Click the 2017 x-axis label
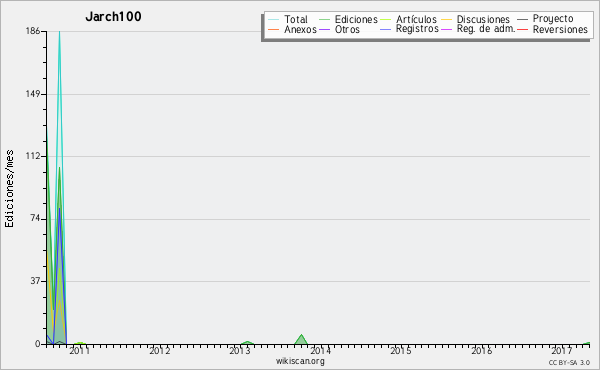Viewport: 600px width, 370px height. (561, 350)
